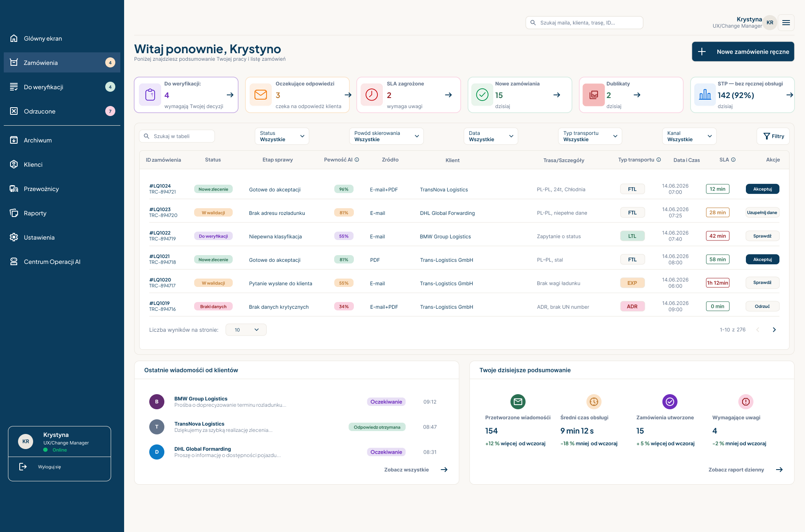
Task: Click the Dublikaty card icon
Action: click(x=593, y=95)
